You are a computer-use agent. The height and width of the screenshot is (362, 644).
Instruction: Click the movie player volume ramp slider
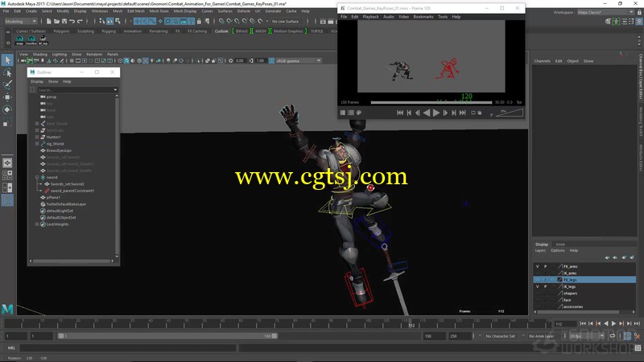[510, 113]
